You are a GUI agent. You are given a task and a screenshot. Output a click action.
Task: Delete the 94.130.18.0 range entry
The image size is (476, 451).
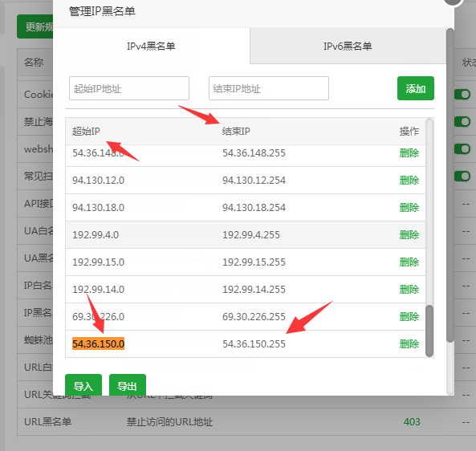pyautogui.click(x=409, y=208)
